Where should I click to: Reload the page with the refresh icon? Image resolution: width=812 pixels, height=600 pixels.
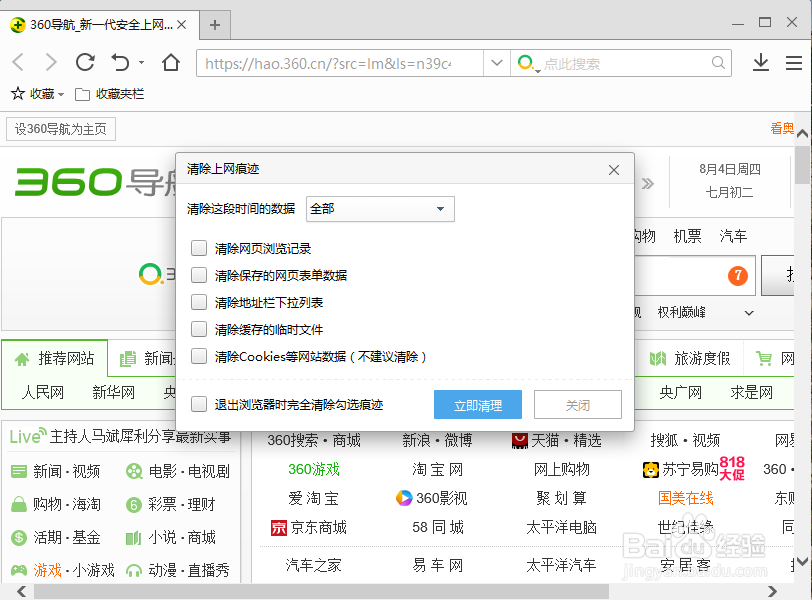85,63
